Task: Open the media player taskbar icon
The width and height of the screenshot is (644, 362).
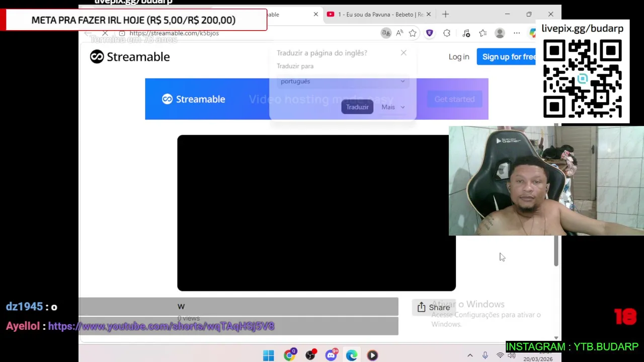Action: 372,355
